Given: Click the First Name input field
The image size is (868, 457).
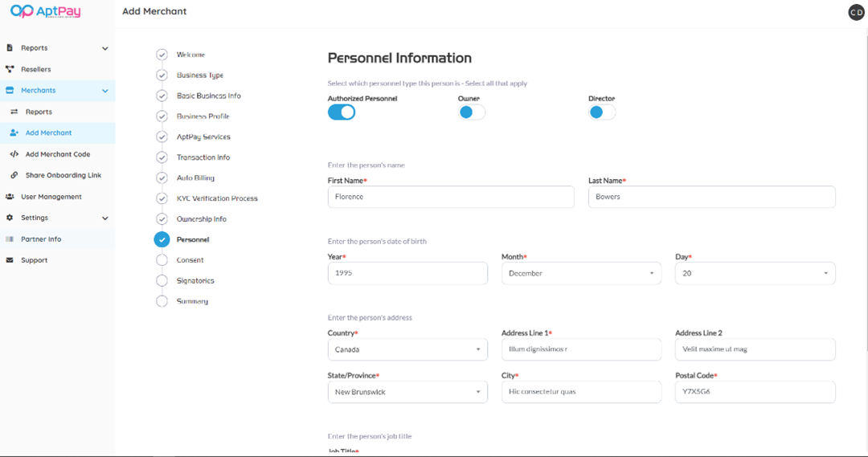Looking at the screenshot, I should 451,197.
